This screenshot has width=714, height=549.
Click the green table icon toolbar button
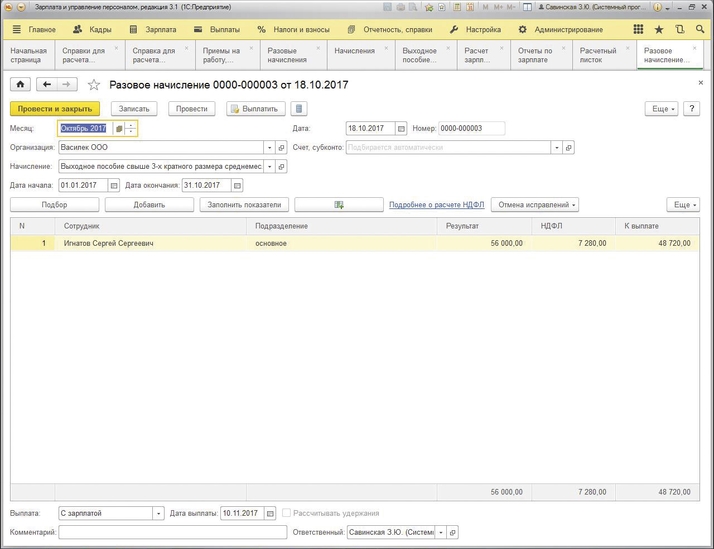[x=338, y=205]
